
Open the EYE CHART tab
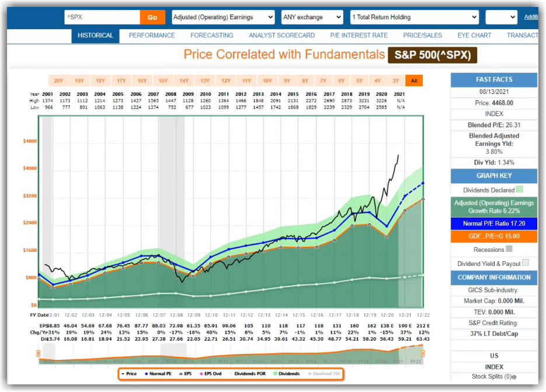coord(474,36)
